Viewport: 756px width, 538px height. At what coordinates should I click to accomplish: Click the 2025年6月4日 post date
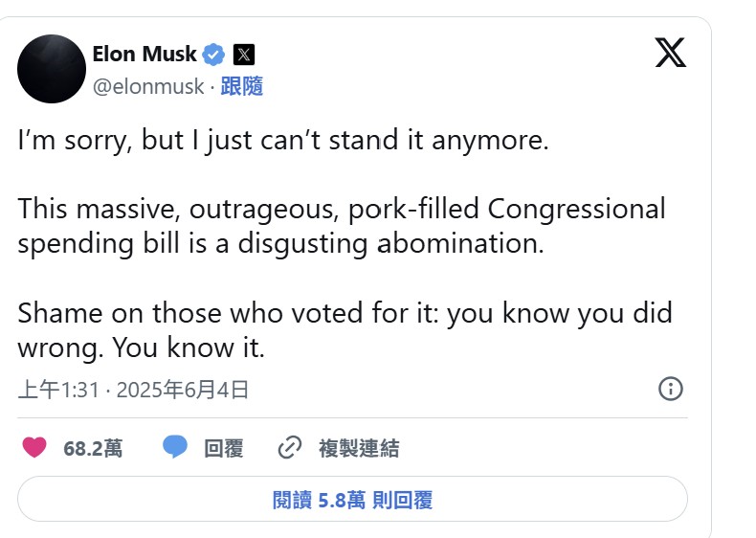pyautogui.click(x=183, y=390)
